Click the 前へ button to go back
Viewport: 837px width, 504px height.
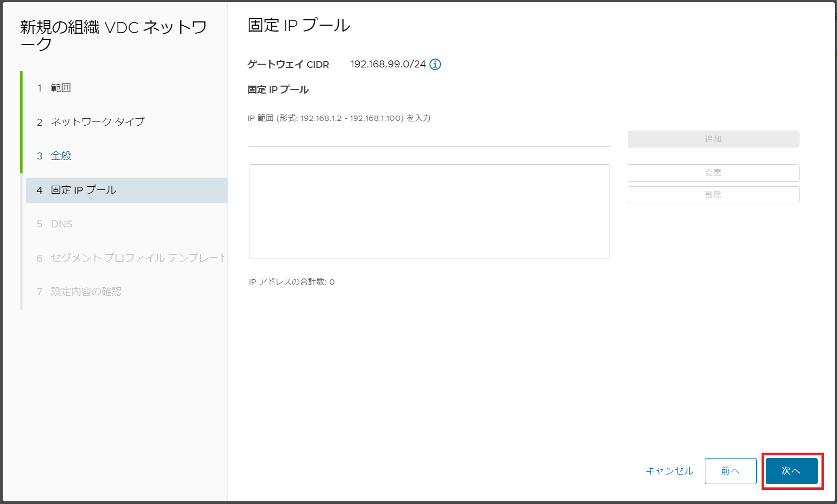coord(730,471)
